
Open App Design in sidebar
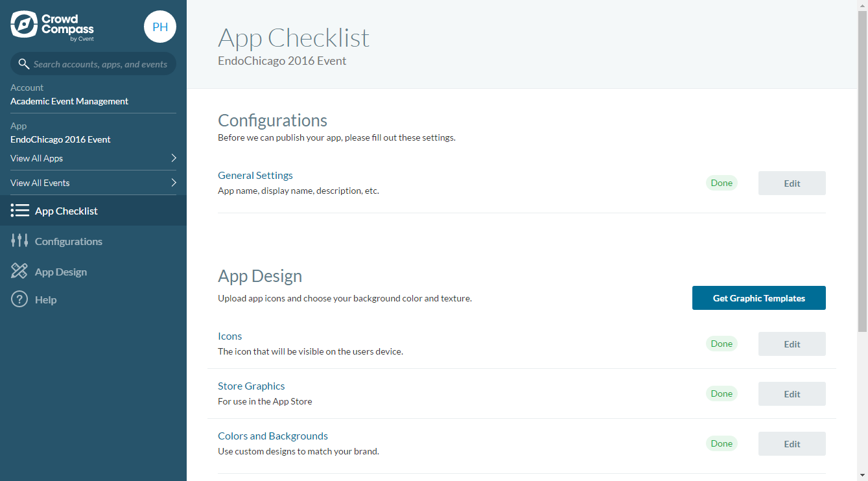click(61, 272)
